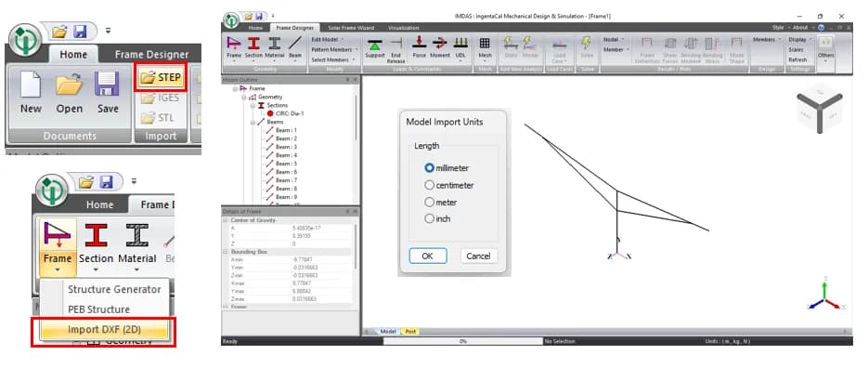Image resolution: width=868 pixels, height=368 pixels.
Task: Click the Shear Forces plot icon
Action: 670,44
